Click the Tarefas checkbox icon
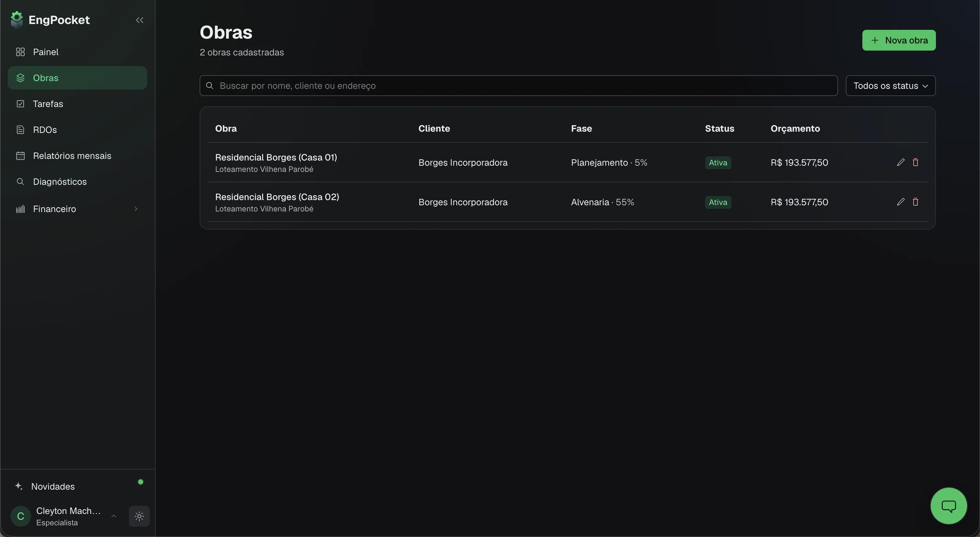980x537 pixels. coord(20,103)
